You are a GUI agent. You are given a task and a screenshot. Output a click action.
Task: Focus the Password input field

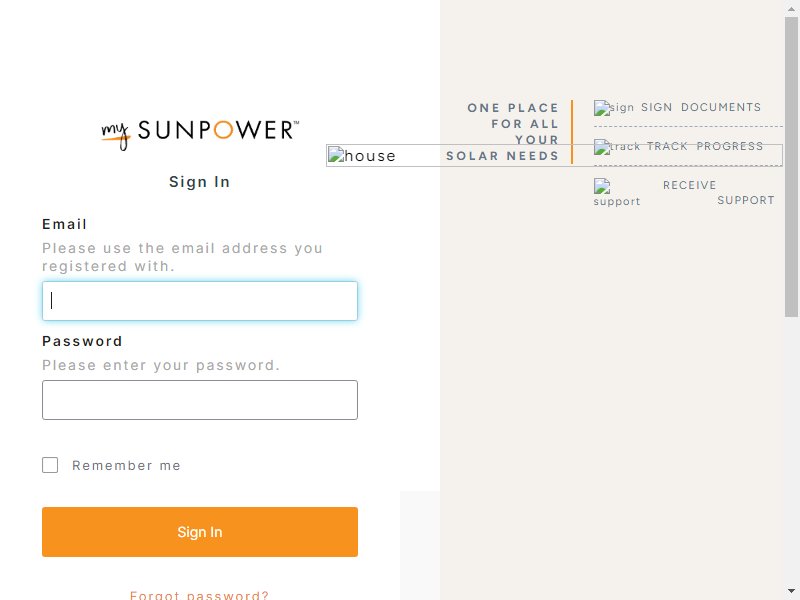(x=200, y=400)
